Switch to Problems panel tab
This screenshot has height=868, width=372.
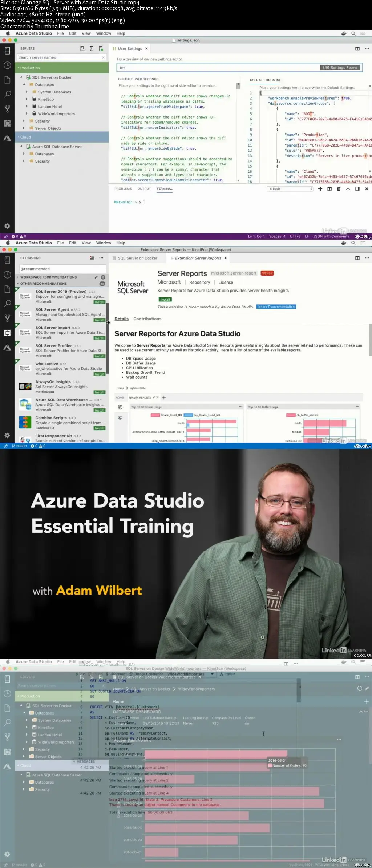[123, 189]
